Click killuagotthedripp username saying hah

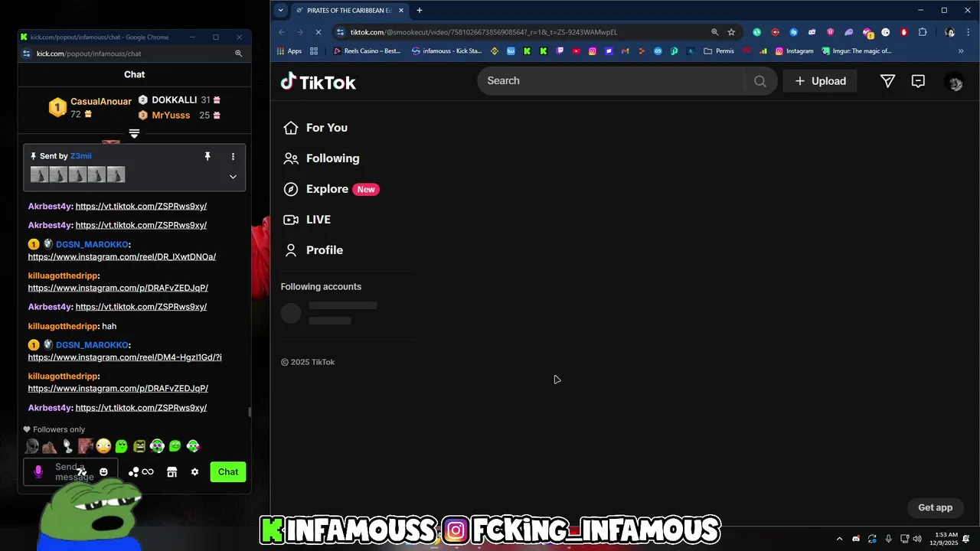64,326
